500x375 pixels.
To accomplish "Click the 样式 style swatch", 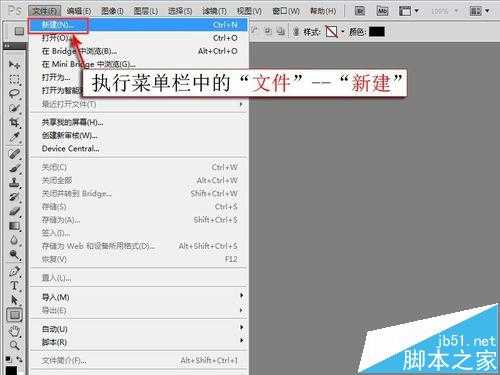I will [331, 32].
